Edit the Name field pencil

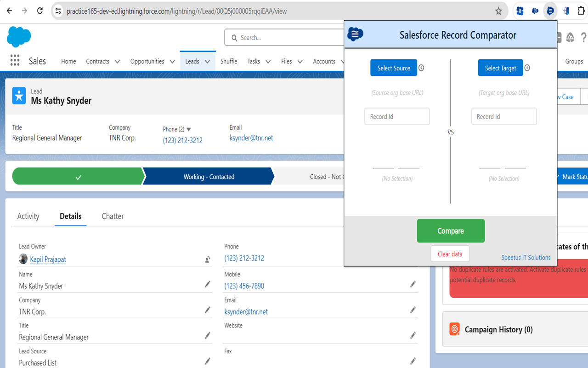[x=208, y=284]
